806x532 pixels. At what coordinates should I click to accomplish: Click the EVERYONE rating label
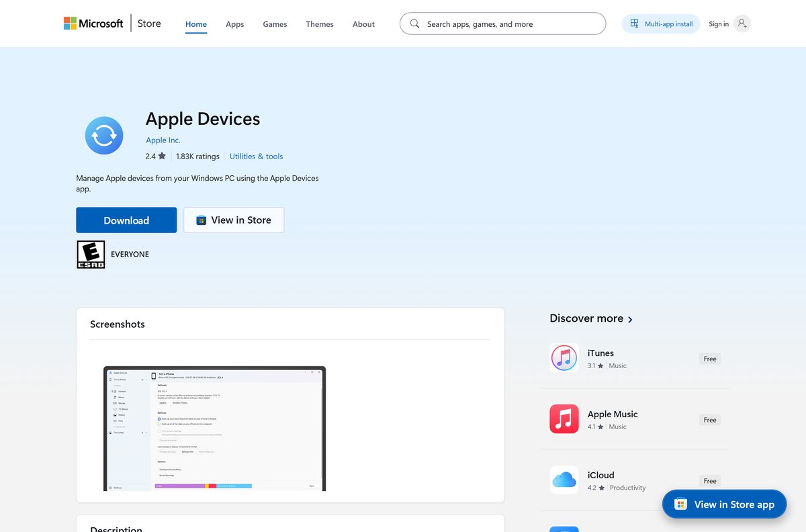[130, 255]
